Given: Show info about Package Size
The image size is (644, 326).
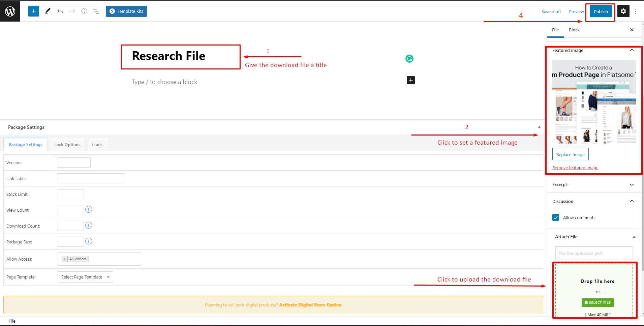Looking at the screenshot, I should tap(89, 241).
